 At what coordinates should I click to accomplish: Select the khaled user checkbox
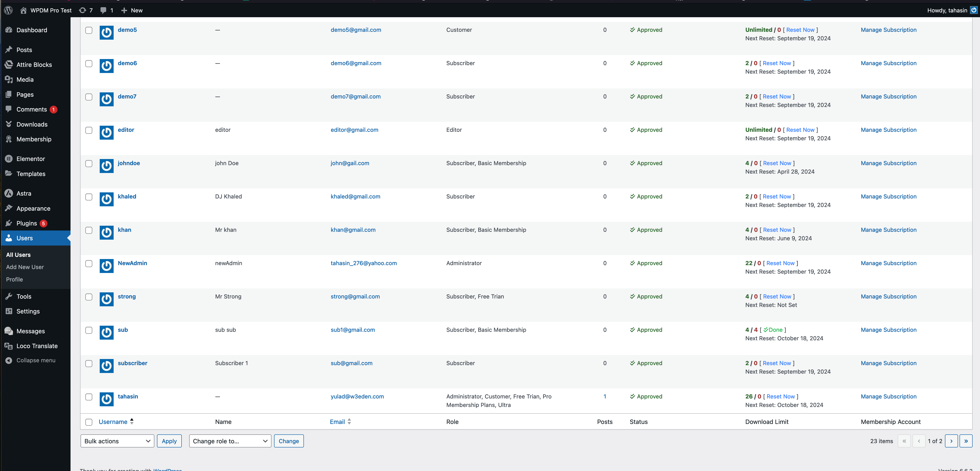pos(89,197)
